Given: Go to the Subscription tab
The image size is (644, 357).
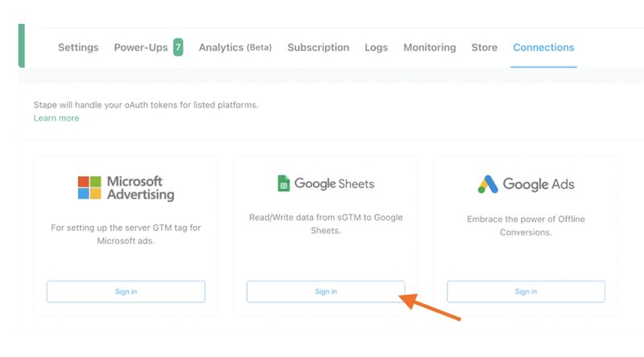Looking at the screenshot, I should coord(318,47).
